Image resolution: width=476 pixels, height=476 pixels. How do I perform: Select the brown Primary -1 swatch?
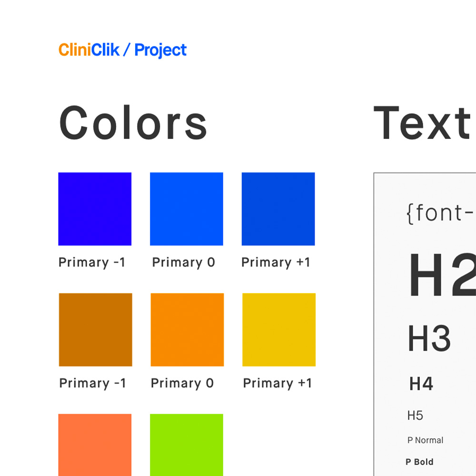tap(95, 330)
